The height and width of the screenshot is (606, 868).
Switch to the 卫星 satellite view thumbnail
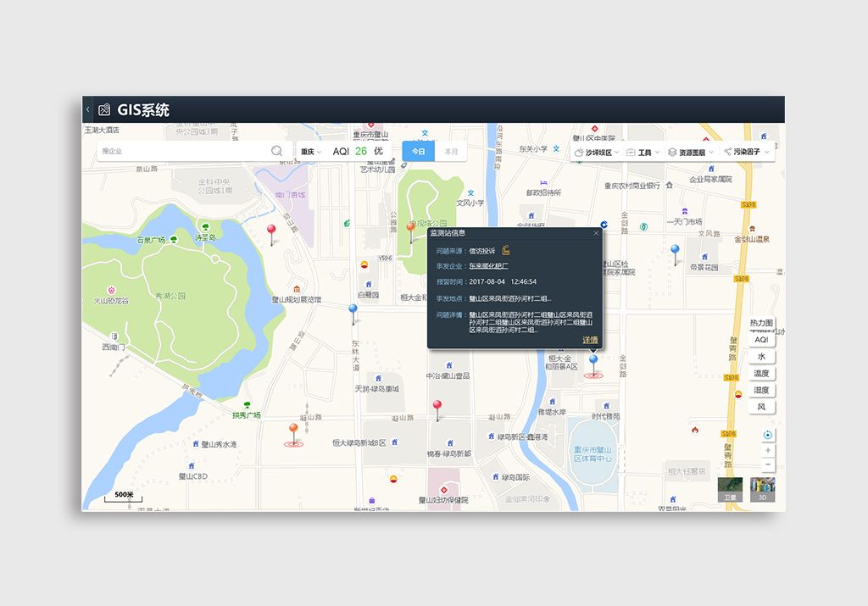[730, 490]
